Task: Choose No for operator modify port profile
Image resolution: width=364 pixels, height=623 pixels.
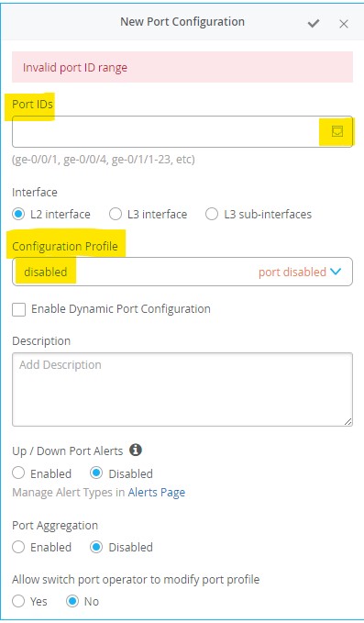Action: coord(72,601)
